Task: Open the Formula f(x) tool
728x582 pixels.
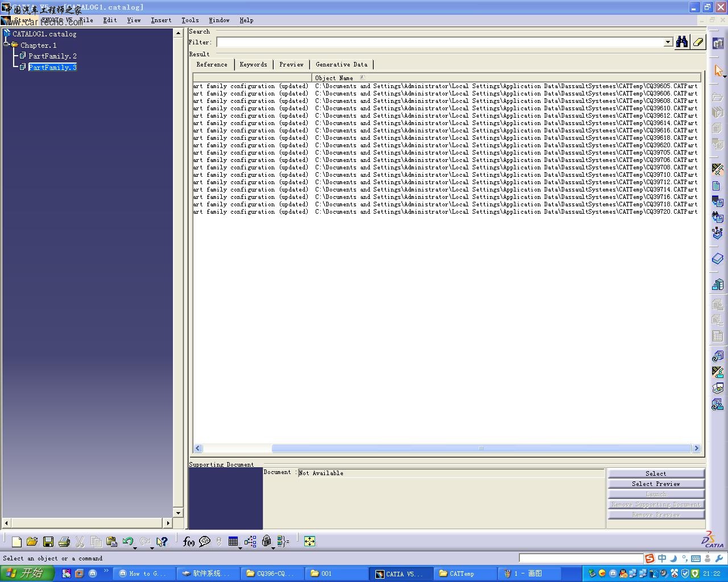Action: pos(188,542)
